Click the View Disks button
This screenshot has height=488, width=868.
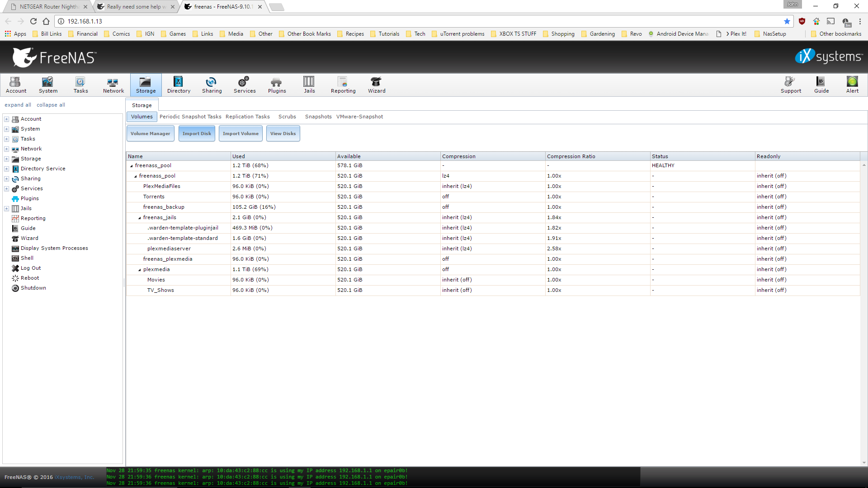tap(283, 134)
